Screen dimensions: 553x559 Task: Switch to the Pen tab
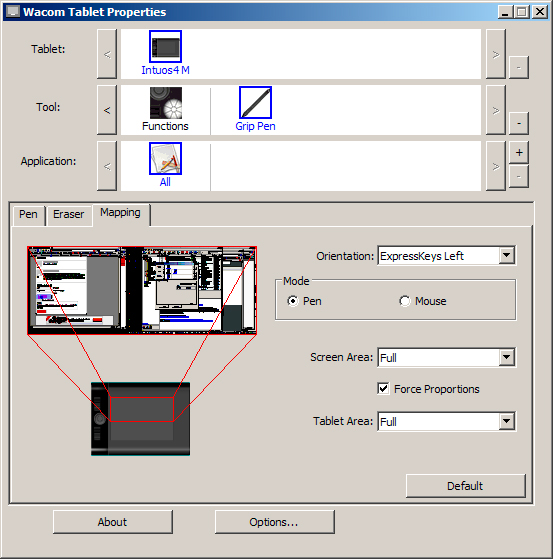pos(29,215)
